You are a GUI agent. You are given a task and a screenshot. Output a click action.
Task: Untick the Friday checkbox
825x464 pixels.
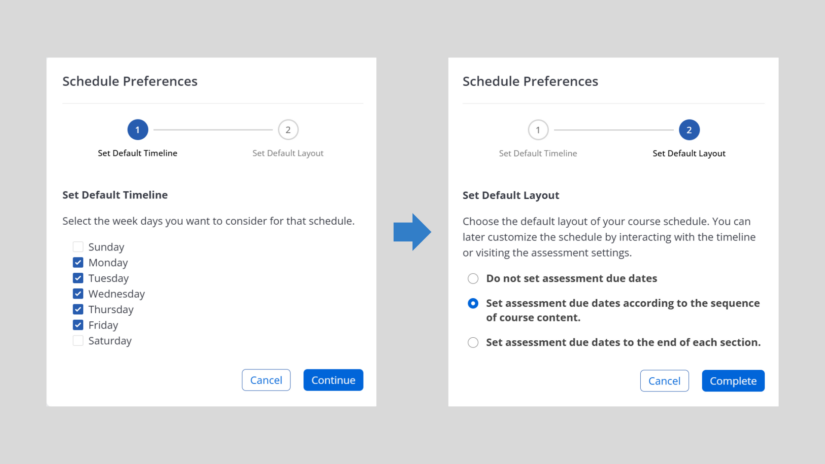tap(78, 325)
